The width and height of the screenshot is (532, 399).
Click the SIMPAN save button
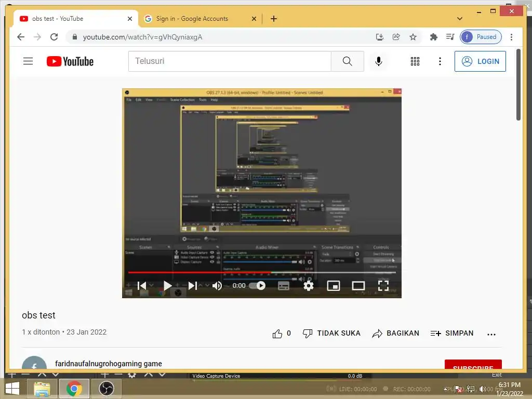452,333
